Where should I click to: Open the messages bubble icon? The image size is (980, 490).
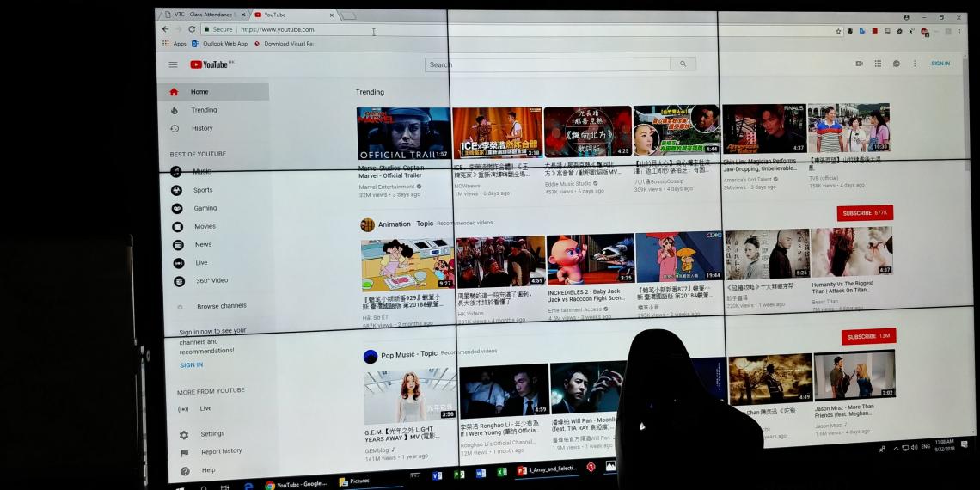pos(897,63)
